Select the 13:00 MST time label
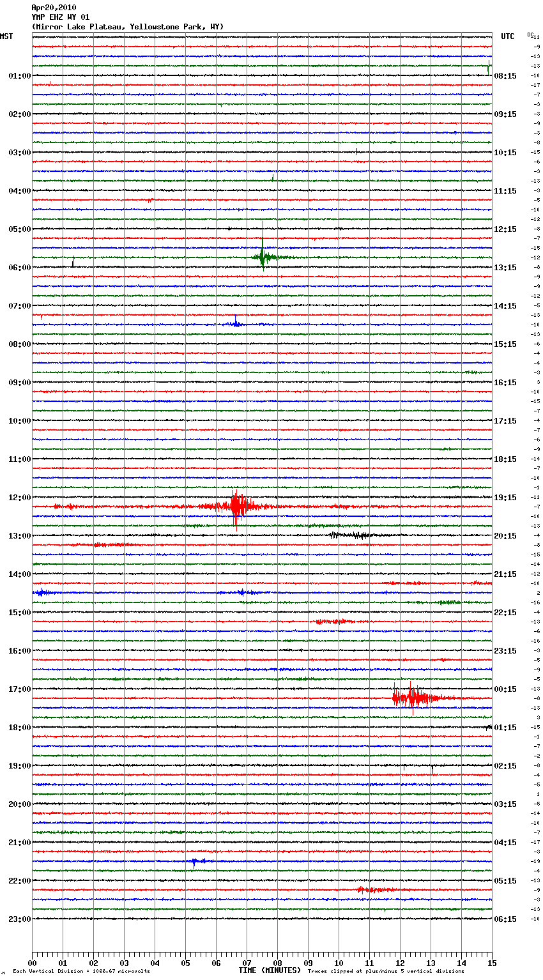The image size is (543, 980). pyautogui.click(x=20, y=536)
